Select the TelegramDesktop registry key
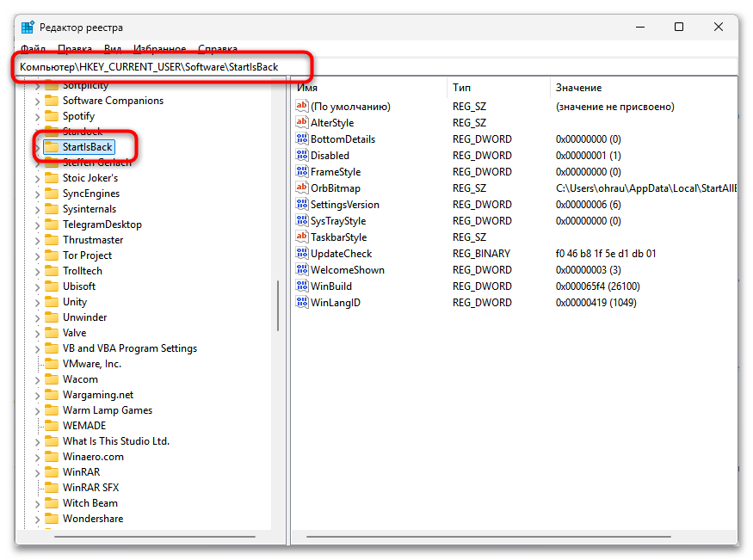The height and width of the screenshot is (560, 753). point(102,224)
